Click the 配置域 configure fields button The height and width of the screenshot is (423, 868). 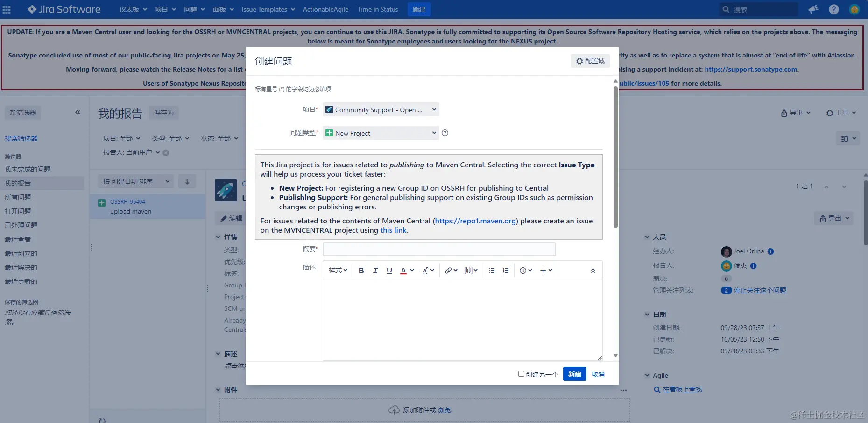click(590, 61)
